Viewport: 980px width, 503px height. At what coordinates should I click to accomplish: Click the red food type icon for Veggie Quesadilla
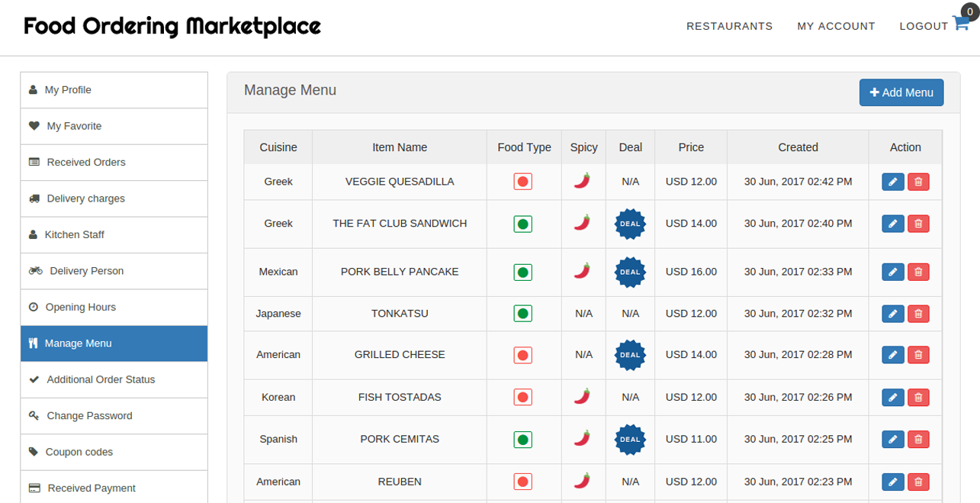coord(522,182)
